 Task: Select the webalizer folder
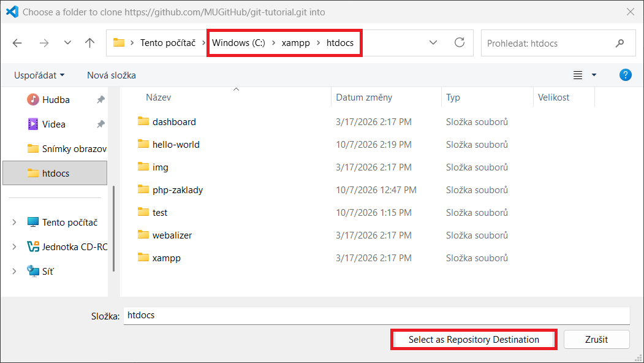[172, 235]
